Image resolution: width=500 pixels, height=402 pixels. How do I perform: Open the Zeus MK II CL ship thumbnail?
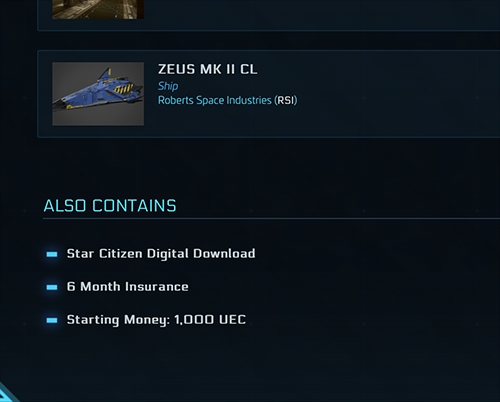tap(98, 94)
